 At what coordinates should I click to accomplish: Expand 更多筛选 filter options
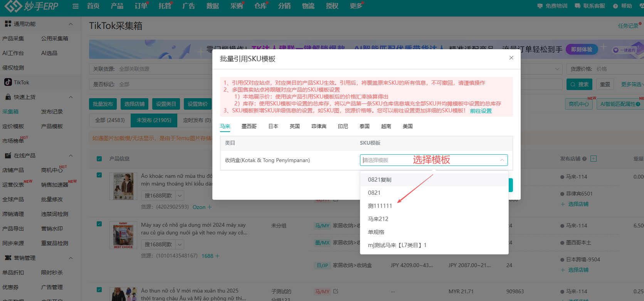point(631,84)
